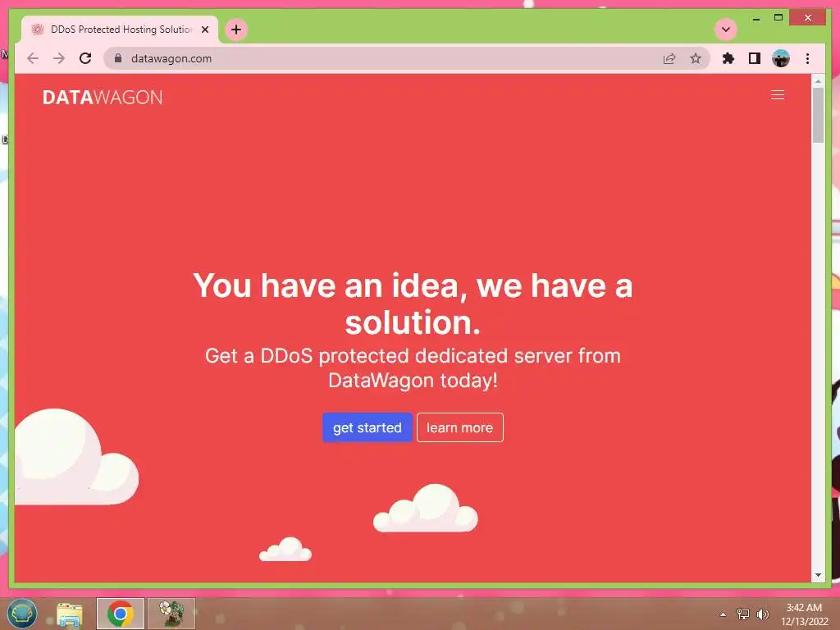
Task: Open the Chrome side panel icon
Action: [x=755, y=58]
